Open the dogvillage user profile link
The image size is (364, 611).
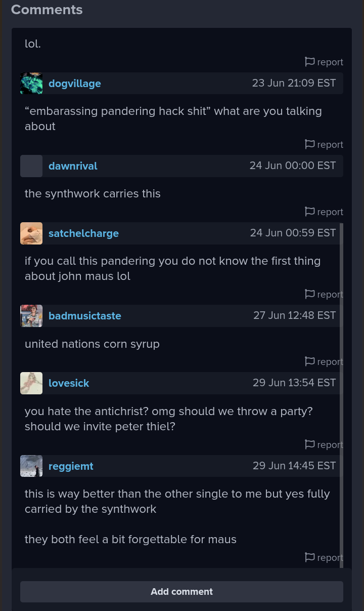(x=75, y=84)
